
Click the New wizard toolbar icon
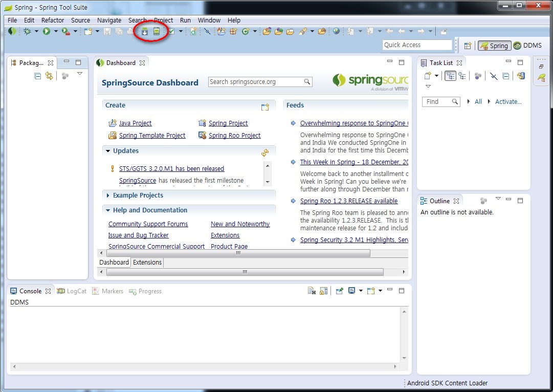point(88,31)
